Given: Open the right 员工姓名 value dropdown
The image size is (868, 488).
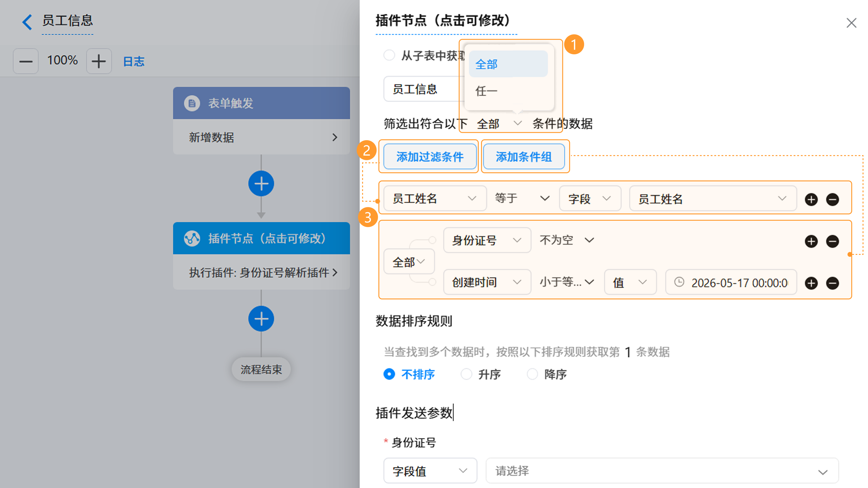Looking at the screenshot, I should [713, 199].
